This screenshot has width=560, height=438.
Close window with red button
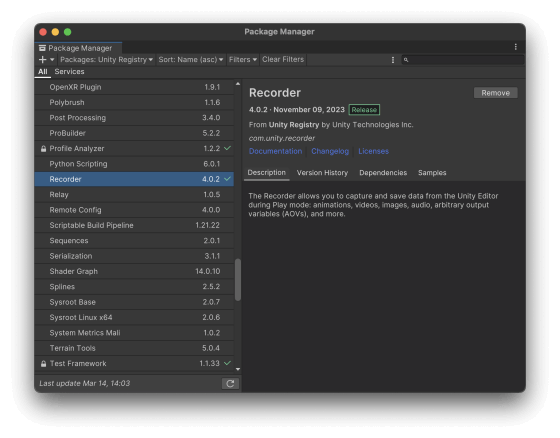tap(43, 32)
